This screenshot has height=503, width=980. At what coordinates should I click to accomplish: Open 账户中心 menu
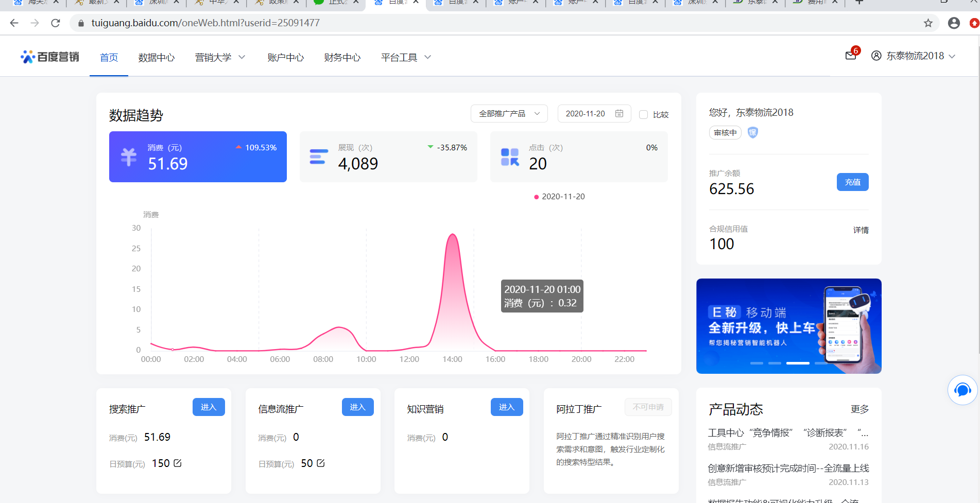286,58
